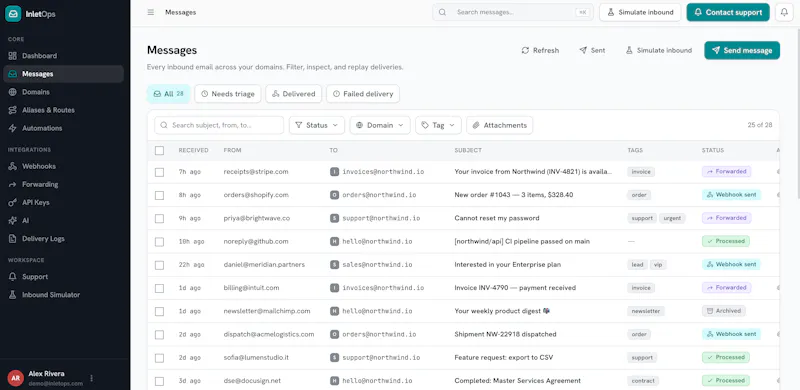Viewport: 800px width, 390px height.
Task: Select Messages in the sidebar
Action: point(63,74)
